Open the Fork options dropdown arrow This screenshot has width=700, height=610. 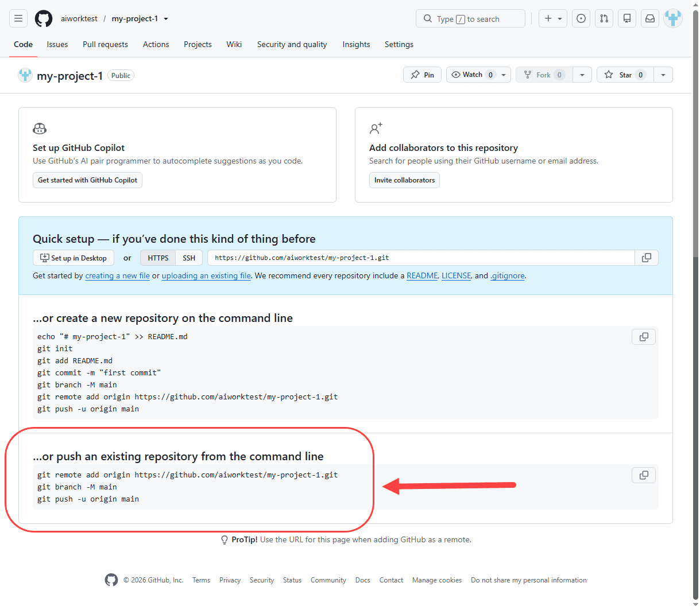(582, 75)
